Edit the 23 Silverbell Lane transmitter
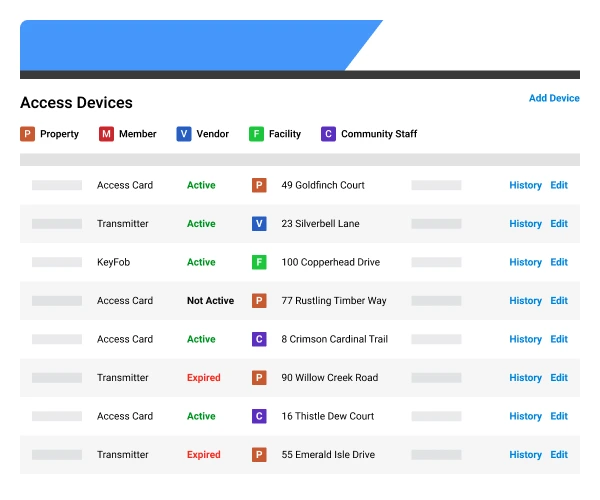 pyautogui.click(x=559, y=224)
